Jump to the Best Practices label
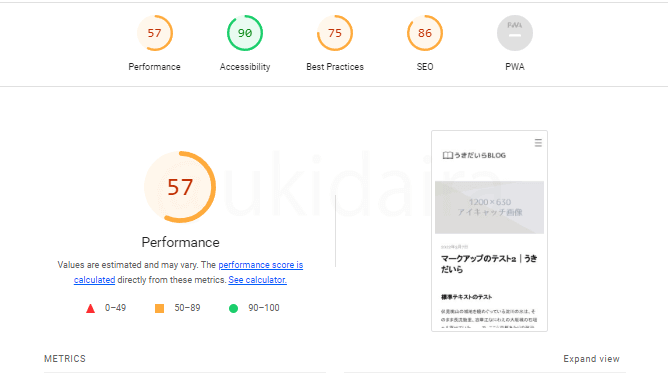This screenshot has height=376, width=668. coord(335,67)
